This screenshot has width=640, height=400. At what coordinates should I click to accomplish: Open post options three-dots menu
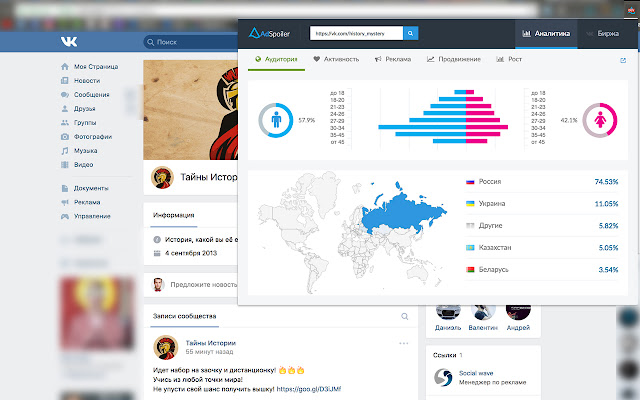(x=404, y=343)
